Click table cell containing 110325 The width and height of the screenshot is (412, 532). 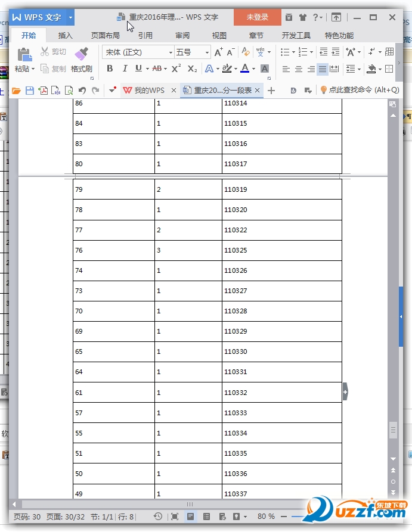(282, 250)
